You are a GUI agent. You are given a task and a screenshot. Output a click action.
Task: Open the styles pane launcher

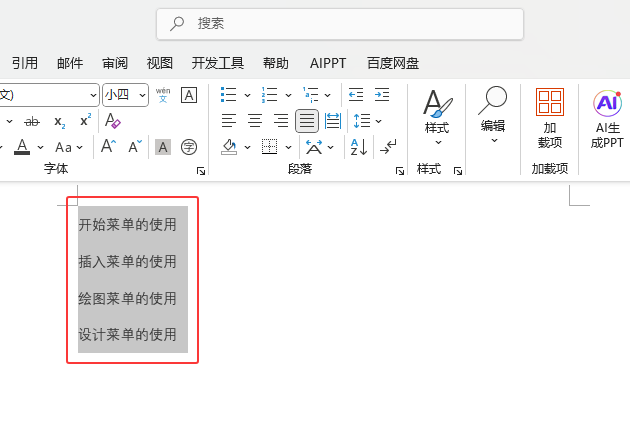point(458,171)
